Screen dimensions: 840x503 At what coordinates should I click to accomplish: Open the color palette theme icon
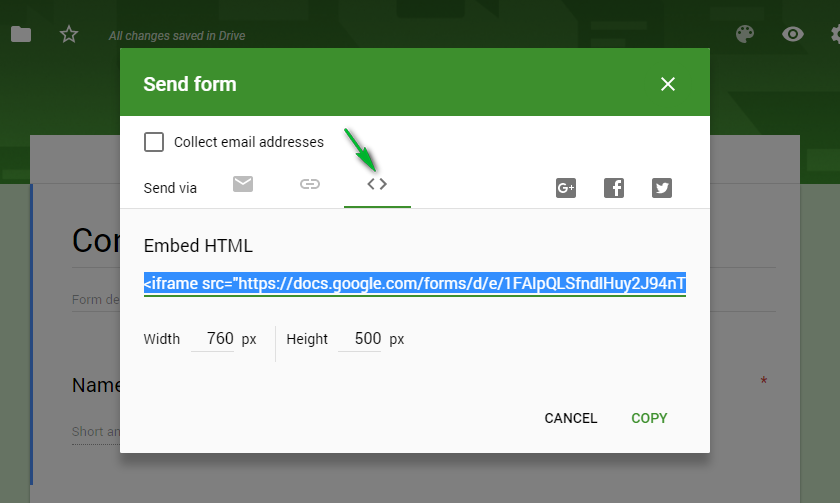pos(745,34)
